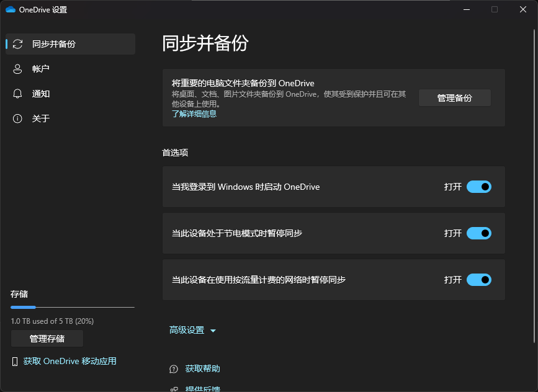Click the phone icon beside mobile app link

(15, 362)
